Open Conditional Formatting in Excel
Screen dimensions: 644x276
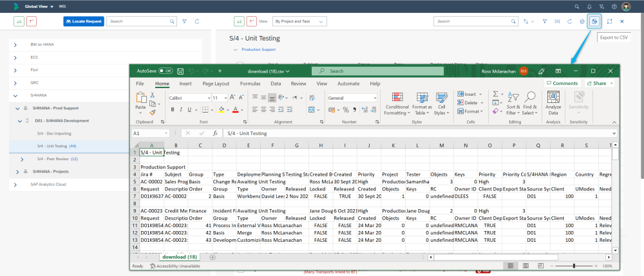tap(397, 104)
